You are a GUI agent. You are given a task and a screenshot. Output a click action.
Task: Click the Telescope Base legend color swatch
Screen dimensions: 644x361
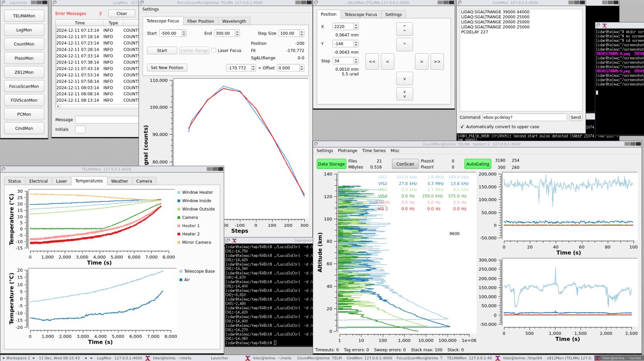181,271
